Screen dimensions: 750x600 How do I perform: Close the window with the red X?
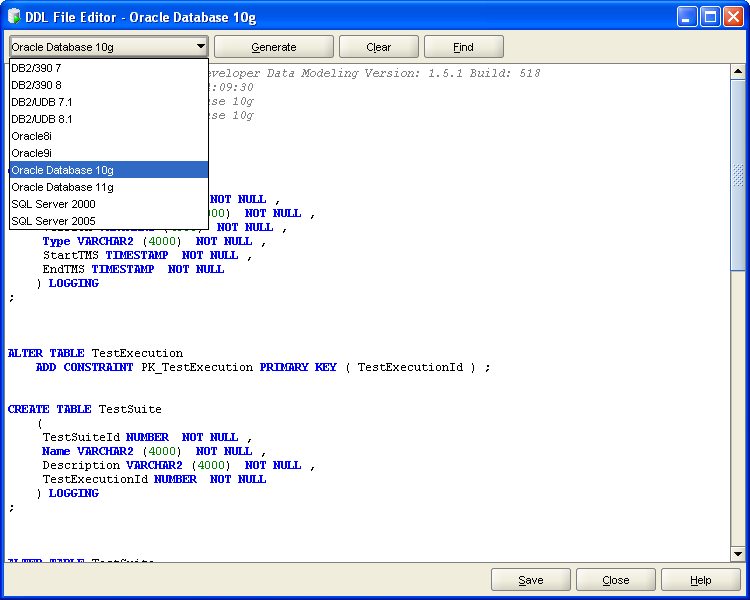tap(733, 17)
